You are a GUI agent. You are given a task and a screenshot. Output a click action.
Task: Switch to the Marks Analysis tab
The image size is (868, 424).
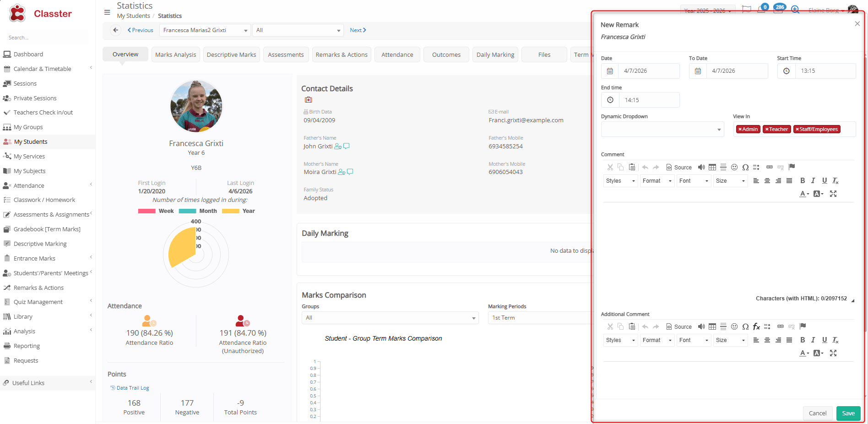coord(175,54)
